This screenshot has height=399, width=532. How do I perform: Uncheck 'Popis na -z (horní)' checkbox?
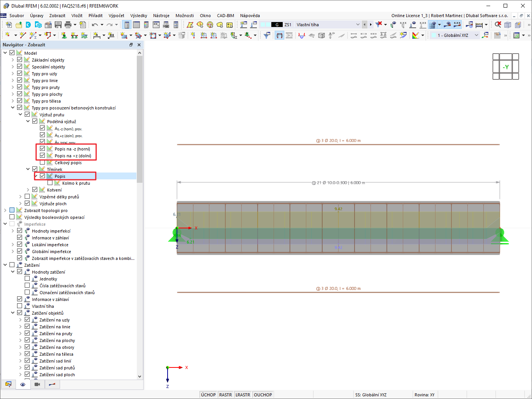(x=42, y=149)
